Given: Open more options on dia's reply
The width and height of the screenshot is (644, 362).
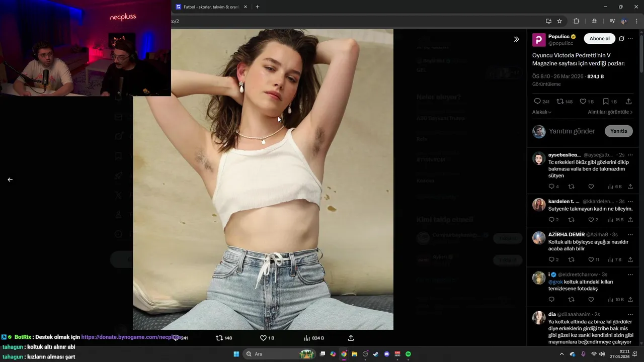Looking at the screenshot, I should pyautogui.click(x=630, y=314).
